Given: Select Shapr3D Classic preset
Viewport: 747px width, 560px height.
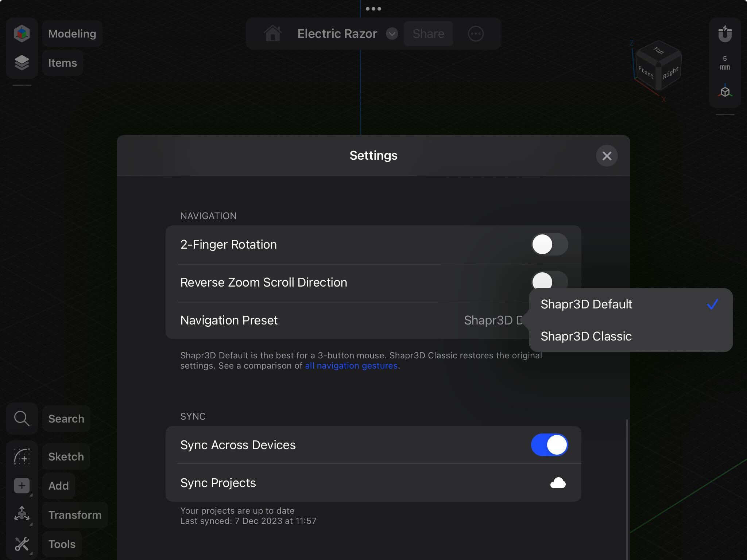Looking at the screenshot, I should [587, 336].
